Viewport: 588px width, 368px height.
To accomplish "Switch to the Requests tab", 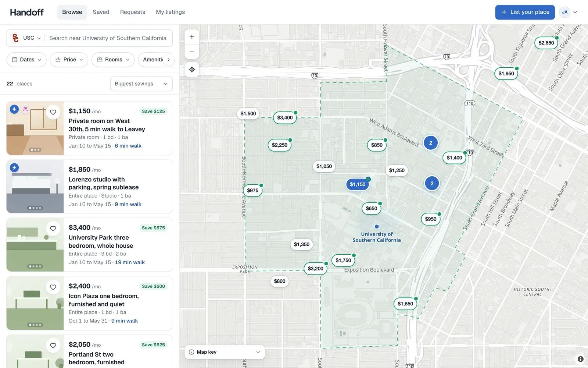I will coord(133,12).
